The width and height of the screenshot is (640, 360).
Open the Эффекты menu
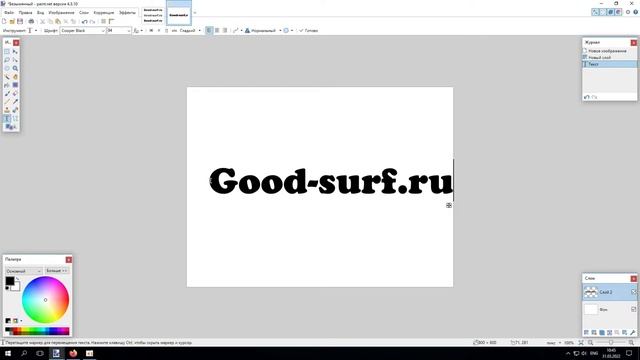coord(127,13)
